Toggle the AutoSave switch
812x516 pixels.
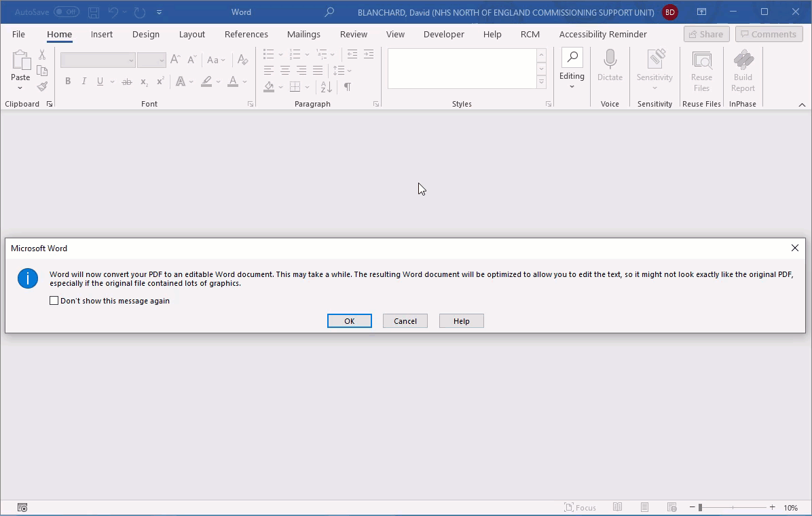pos(67,12)
